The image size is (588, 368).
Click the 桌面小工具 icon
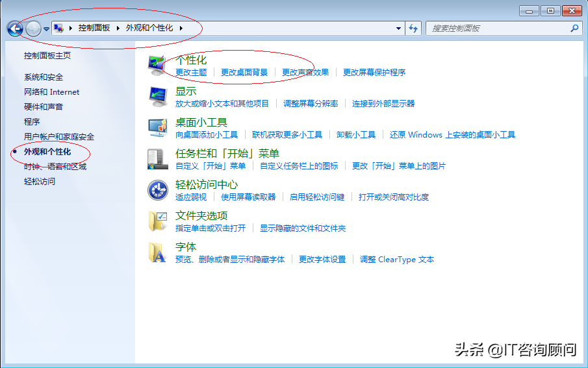157,128
